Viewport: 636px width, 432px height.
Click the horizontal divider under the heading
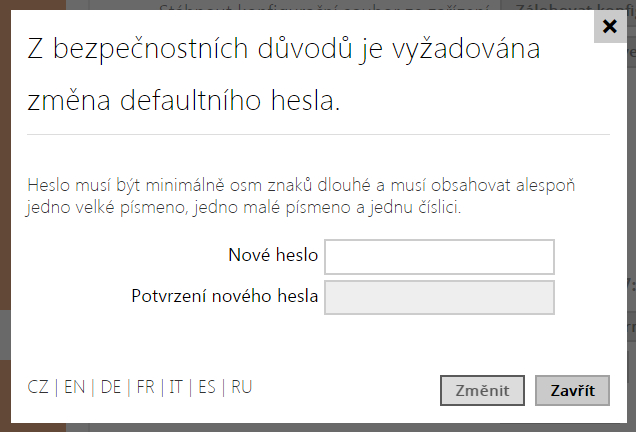[318, 134]
